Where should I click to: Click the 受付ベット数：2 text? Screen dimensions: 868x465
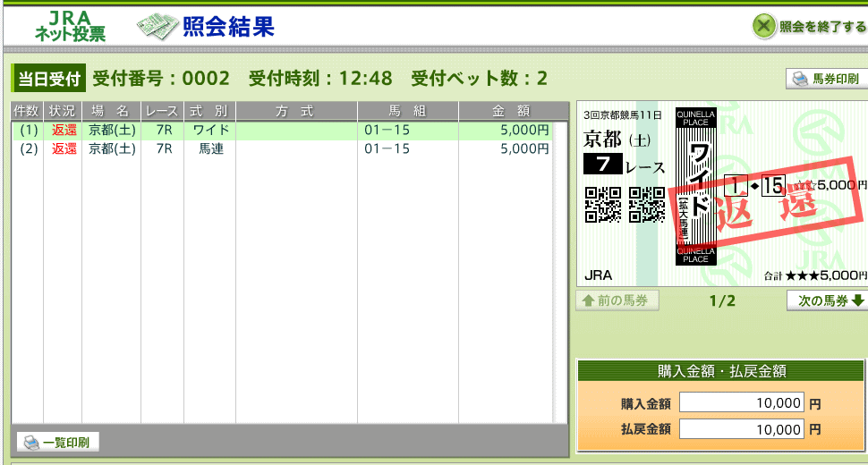tap(480, 79)
